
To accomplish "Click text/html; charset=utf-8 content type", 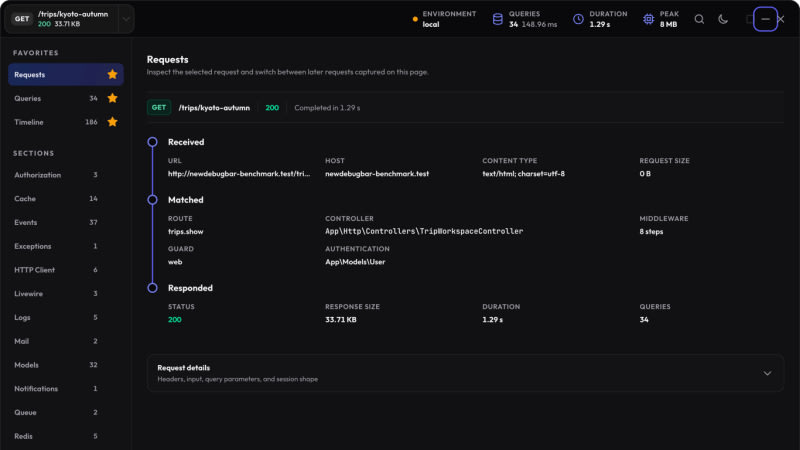I will pos(523,173).
